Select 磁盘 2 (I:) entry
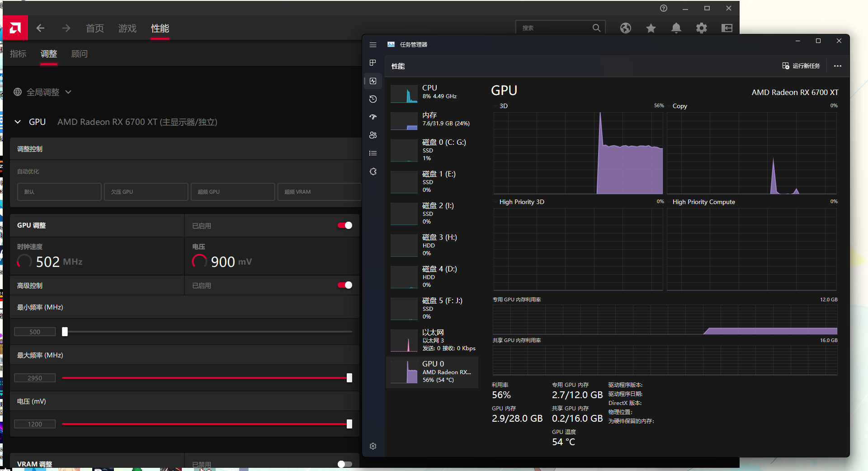Image resolution: width=868 pixels, height=471 pixels. [x=432, y=214]
